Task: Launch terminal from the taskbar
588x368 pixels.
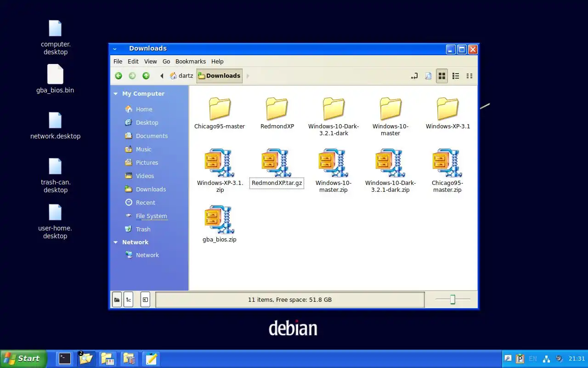Action: (65, 359)
